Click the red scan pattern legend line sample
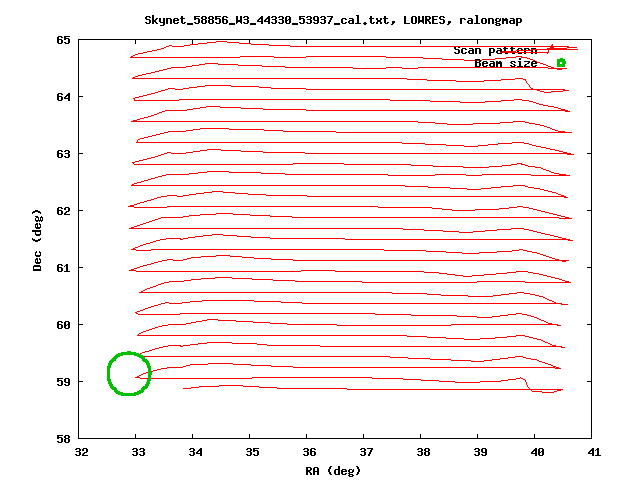 tap(561, 49)
